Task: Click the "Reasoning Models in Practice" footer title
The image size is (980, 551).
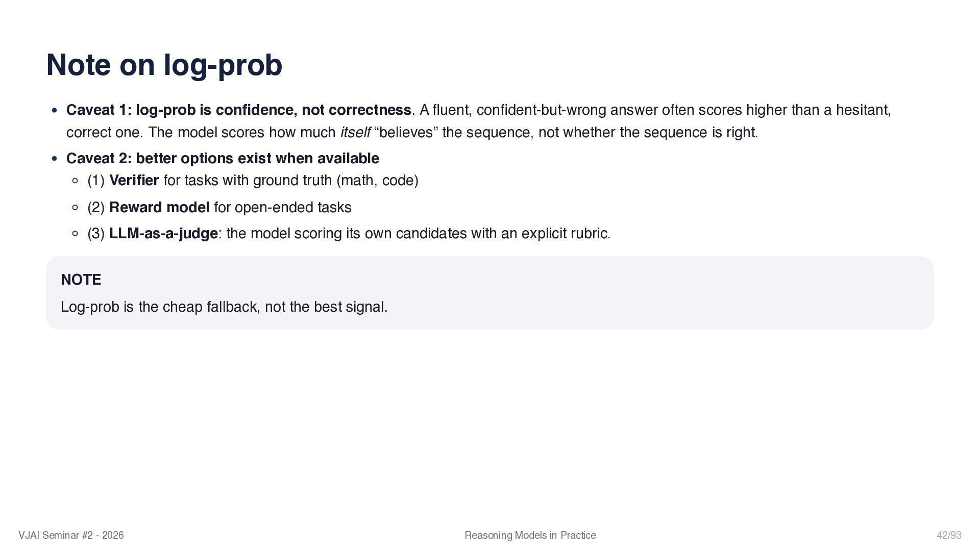Action: click(x=530, y=535)
